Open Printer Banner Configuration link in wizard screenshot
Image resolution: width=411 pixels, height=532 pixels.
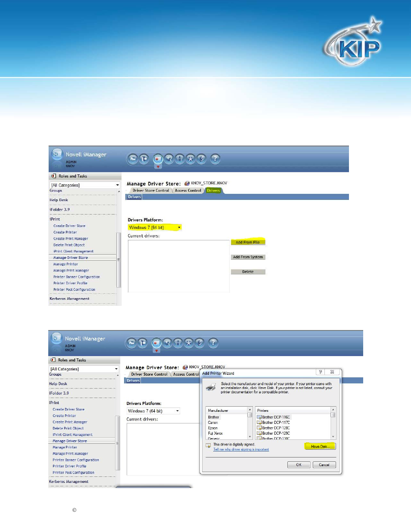click(x=76, y=460)
